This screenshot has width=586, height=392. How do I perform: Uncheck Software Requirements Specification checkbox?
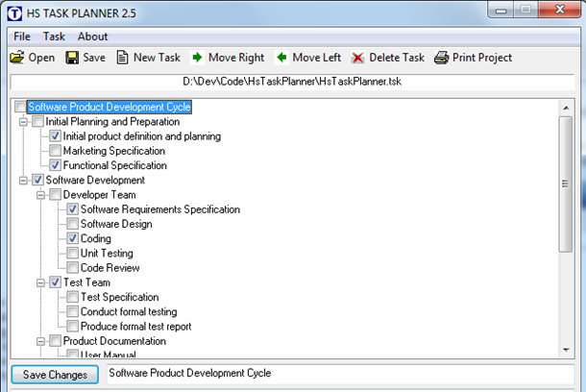point(72,209)
